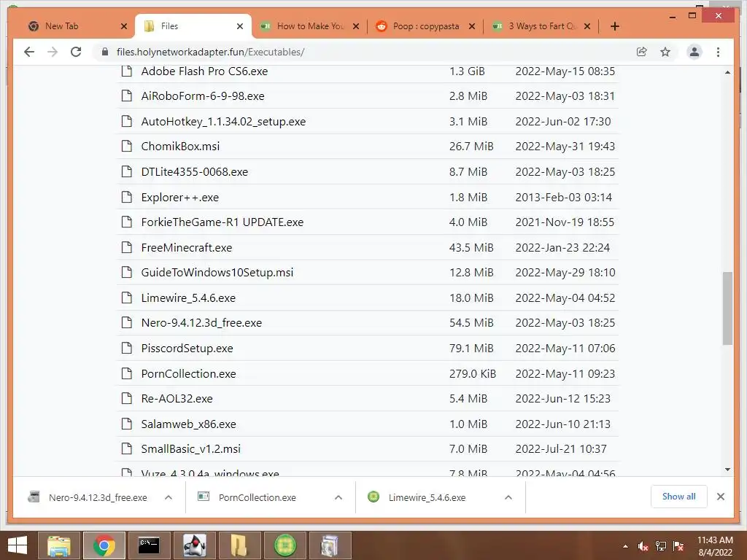Viewport: 747px width, 560px height.
Task: Close the How to Make You tab
Action: click(356, 26)
